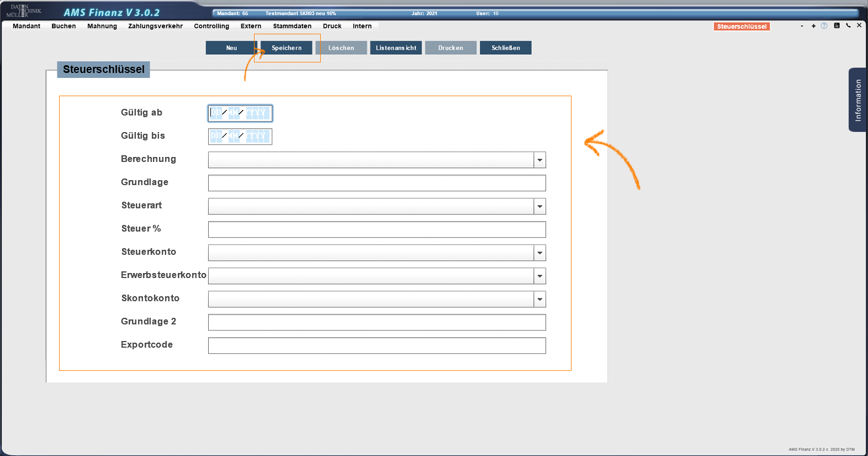Screen dimensions: 868x456
Task: Click the Gültig bis date field
Action: [x=240, y=136]
